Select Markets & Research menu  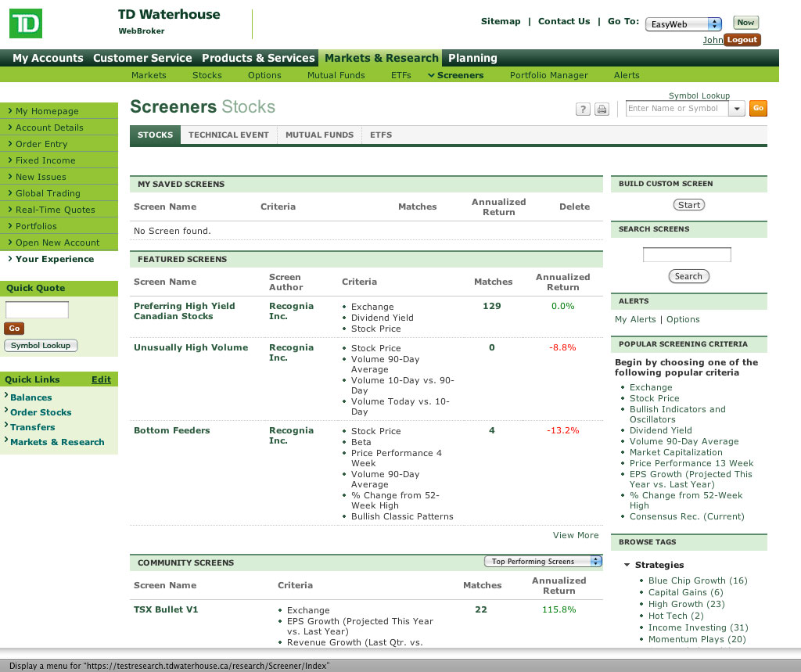pos(381,58)
